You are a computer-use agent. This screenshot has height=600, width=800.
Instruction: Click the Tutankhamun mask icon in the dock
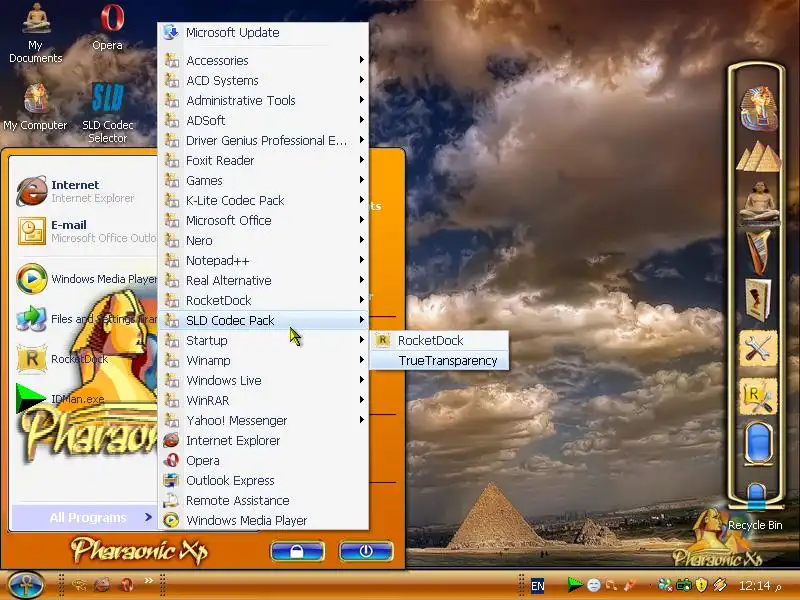point(759,108)
